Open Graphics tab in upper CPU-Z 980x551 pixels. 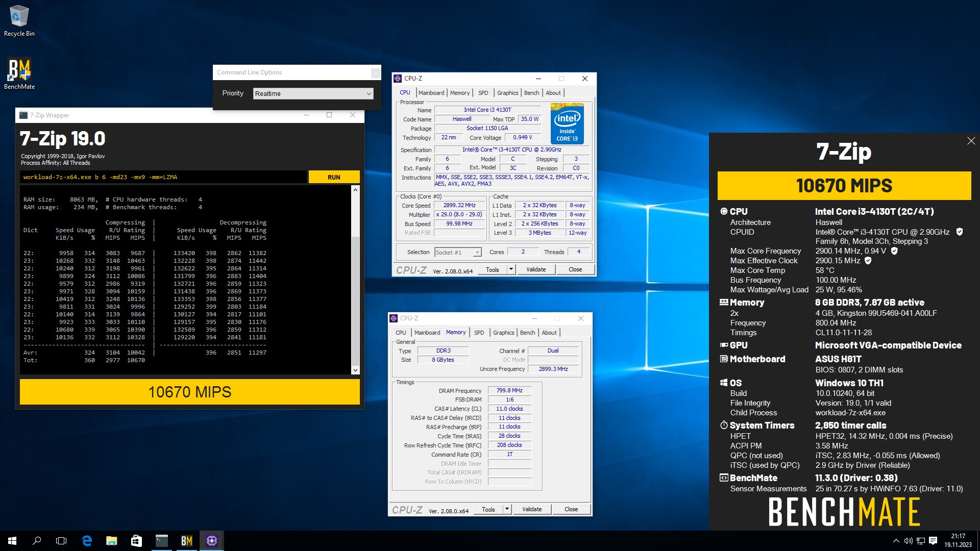coord(507,93)
